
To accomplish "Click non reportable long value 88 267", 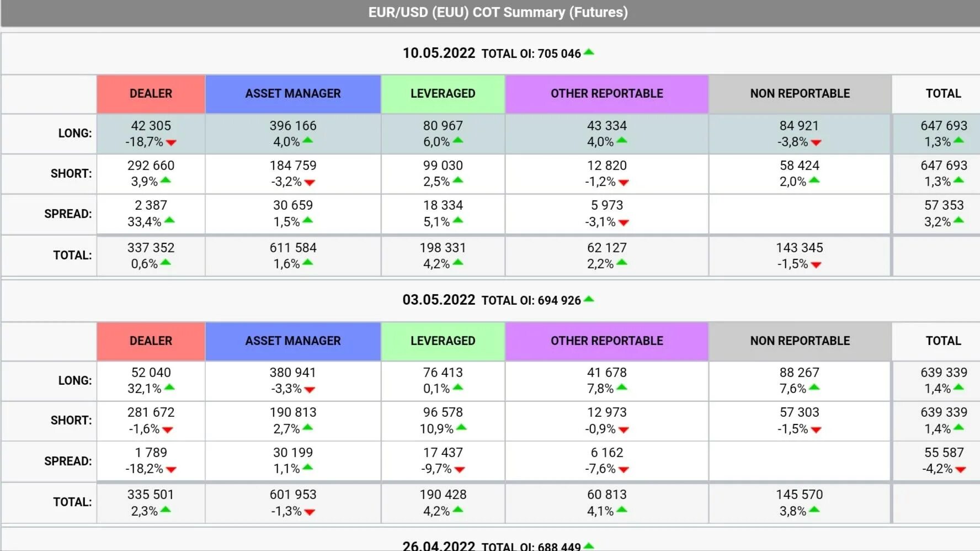I will coord(799,373).
